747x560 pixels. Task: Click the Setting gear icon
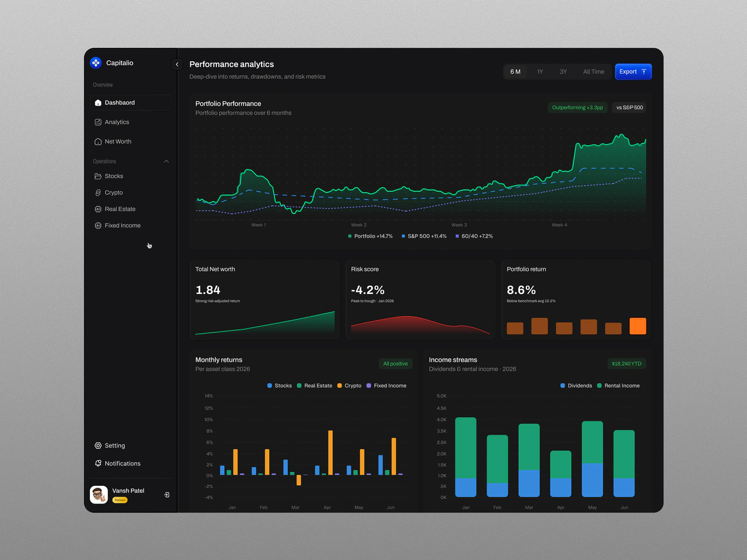pyautogui.click(x=98, y=446)
